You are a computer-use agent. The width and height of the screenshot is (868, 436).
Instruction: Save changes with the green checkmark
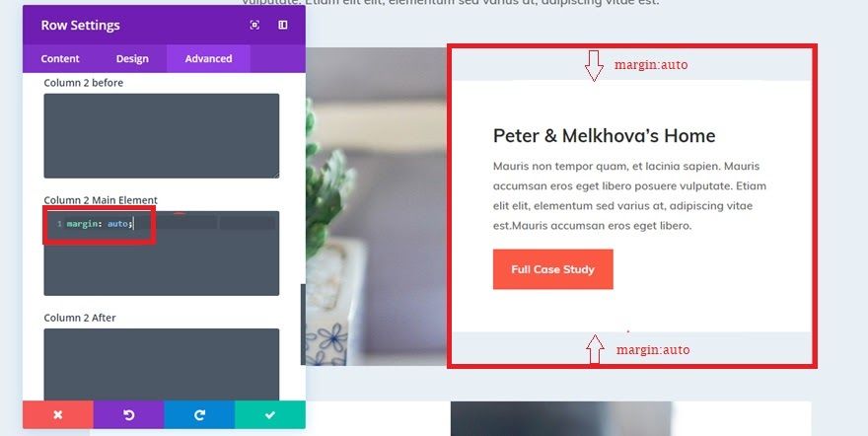pyautogui.click(x=270, y=414)
